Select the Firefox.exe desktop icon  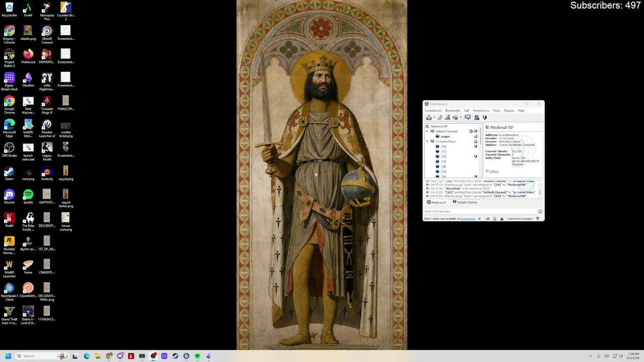coord(28,56)
